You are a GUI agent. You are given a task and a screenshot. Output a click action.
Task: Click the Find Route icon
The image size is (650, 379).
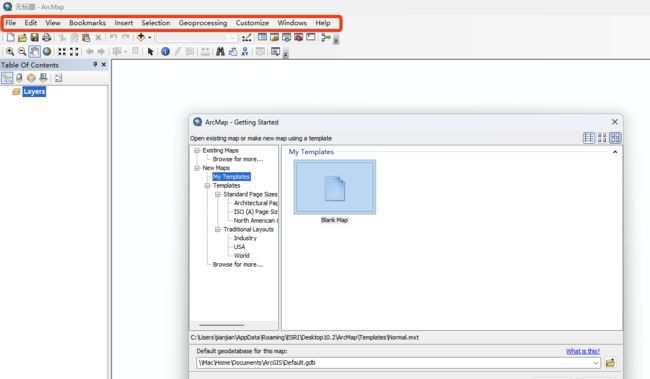pyautogui.click(x=233, y=51)
